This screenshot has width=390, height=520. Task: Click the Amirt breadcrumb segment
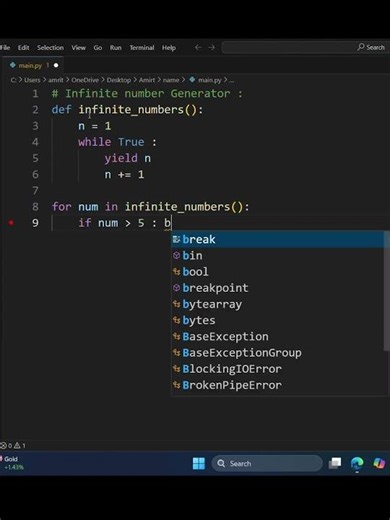tap(147, 80)
